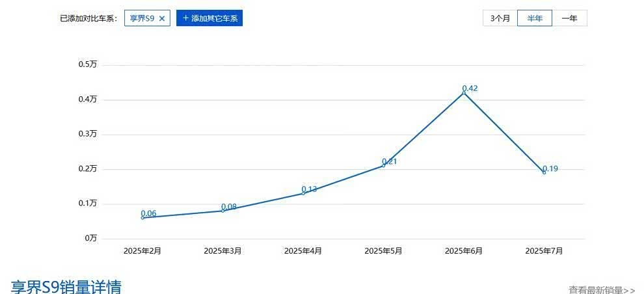Select the 0.19 data point marker
This screenshot has width=644, height=294.
[x=544, y=172]
